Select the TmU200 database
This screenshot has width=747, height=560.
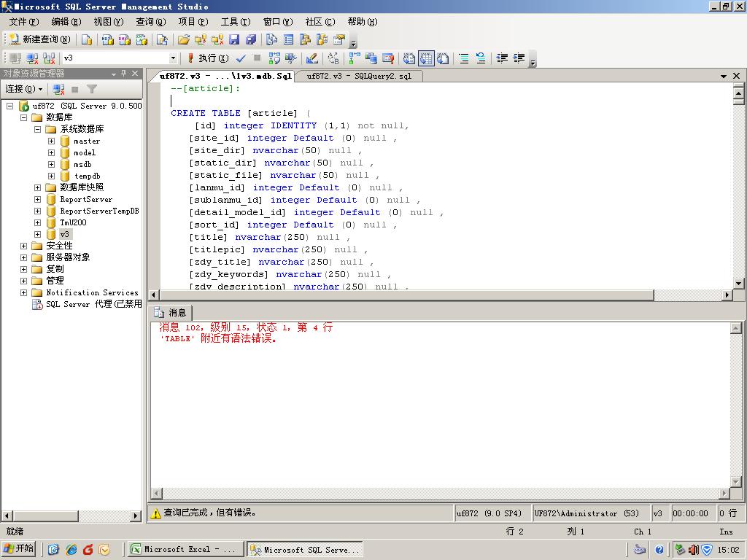73,222
